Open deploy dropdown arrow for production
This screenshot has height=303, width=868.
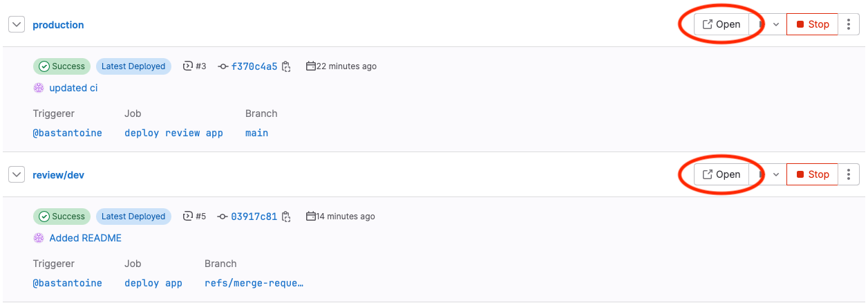coord(776,24)
